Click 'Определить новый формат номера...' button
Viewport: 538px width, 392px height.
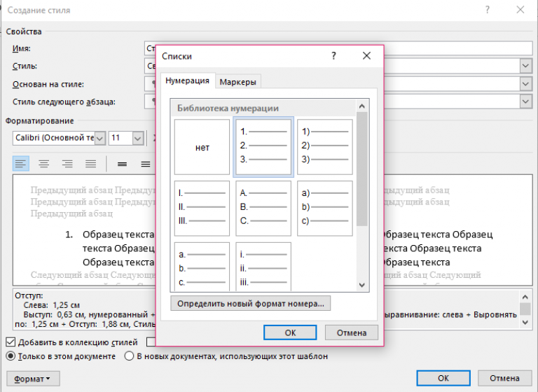[250, 304]
